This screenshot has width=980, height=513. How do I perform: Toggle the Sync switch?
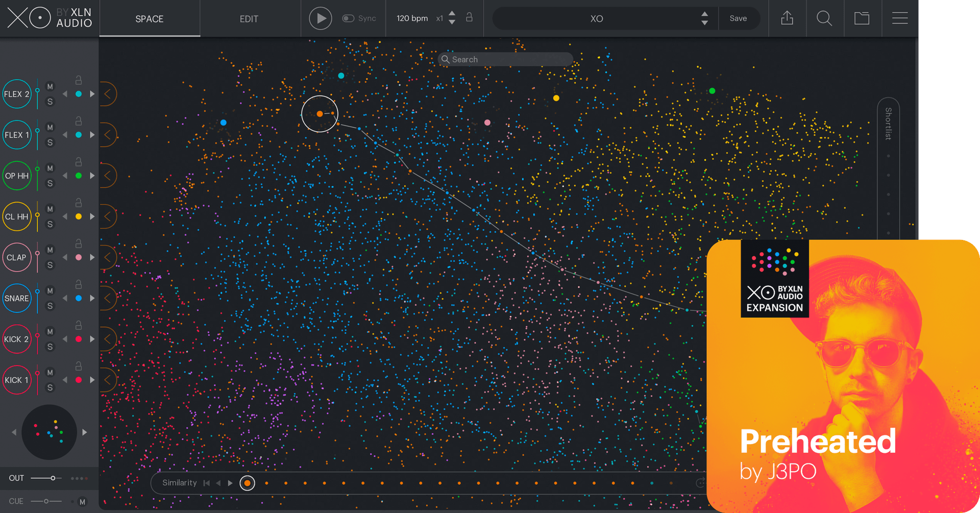click(348, 18)
